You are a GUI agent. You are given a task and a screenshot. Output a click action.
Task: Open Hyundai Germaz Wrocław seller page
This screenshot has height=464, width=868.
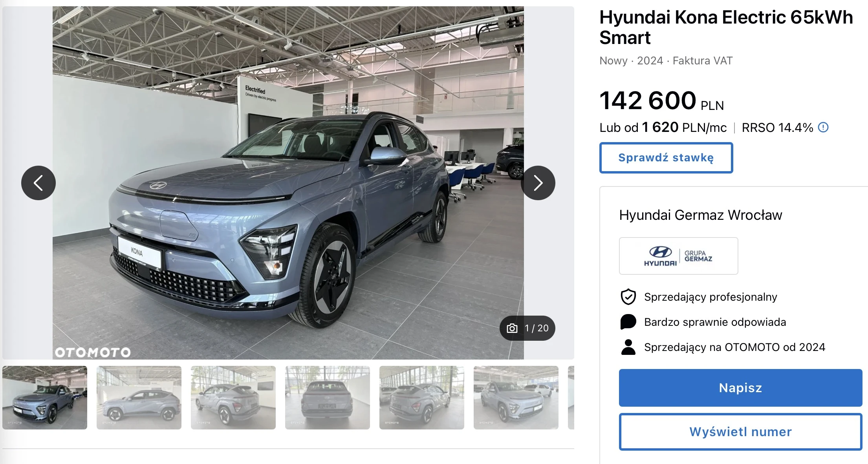coord(701,215)
